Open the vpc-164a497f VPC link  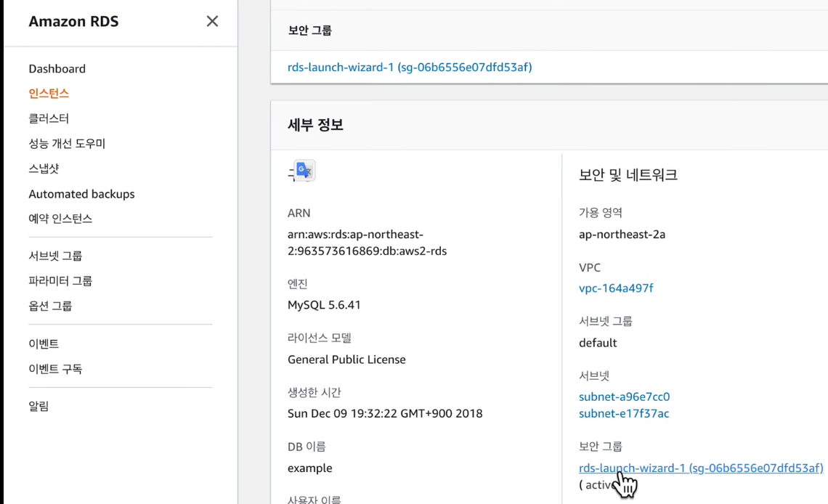pos(616,288)
